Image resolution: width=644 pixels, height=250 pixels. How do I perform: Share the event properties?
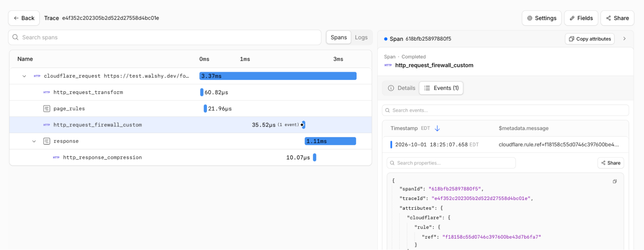click(611, 163)
